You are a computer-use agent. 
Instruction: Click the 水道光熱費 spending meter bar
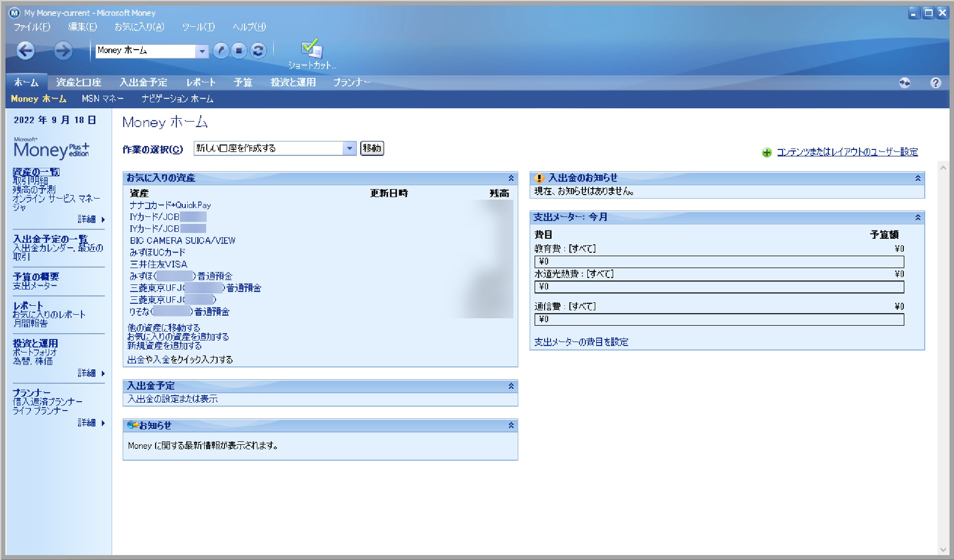coord(719,287)
